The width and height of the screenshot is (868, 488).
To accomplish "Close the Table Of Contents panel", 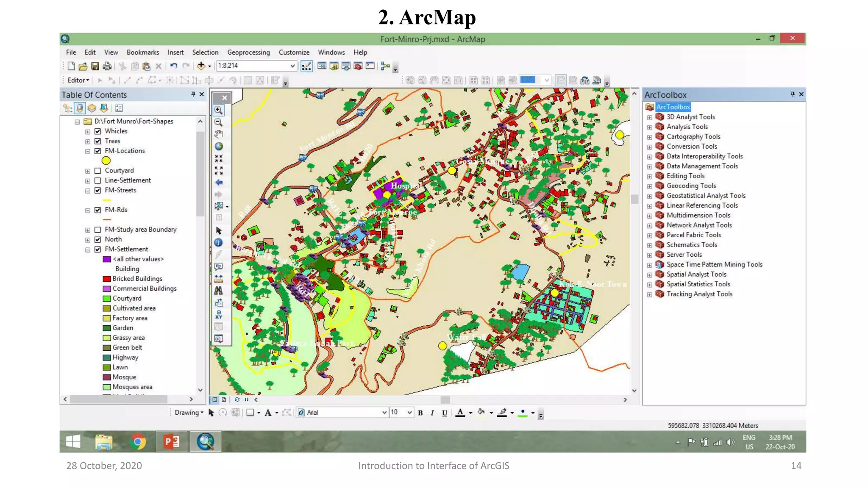I will click(x=202, y=94).
